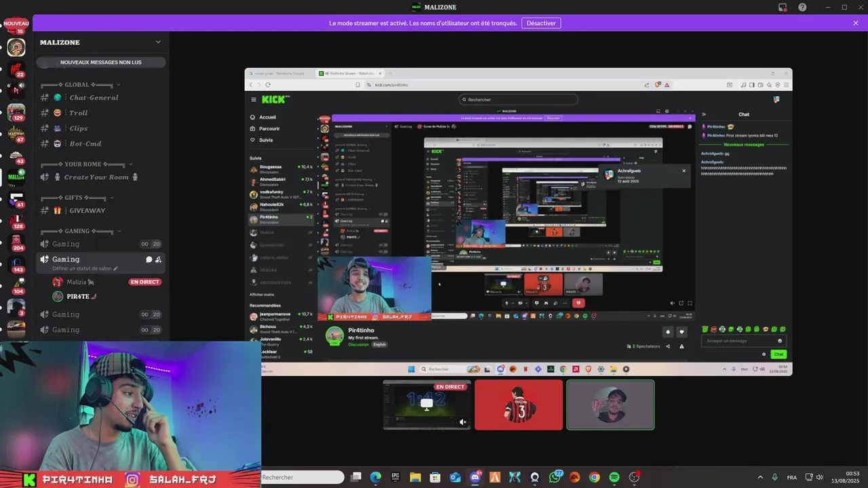This screenshot has height=488, width=868.
Task: Open the Discord help icon
Action: (802, 7)
